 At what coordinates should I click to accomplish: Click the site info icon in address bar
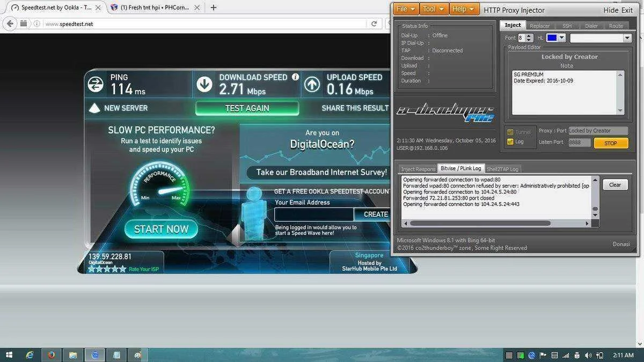(37, 24)
